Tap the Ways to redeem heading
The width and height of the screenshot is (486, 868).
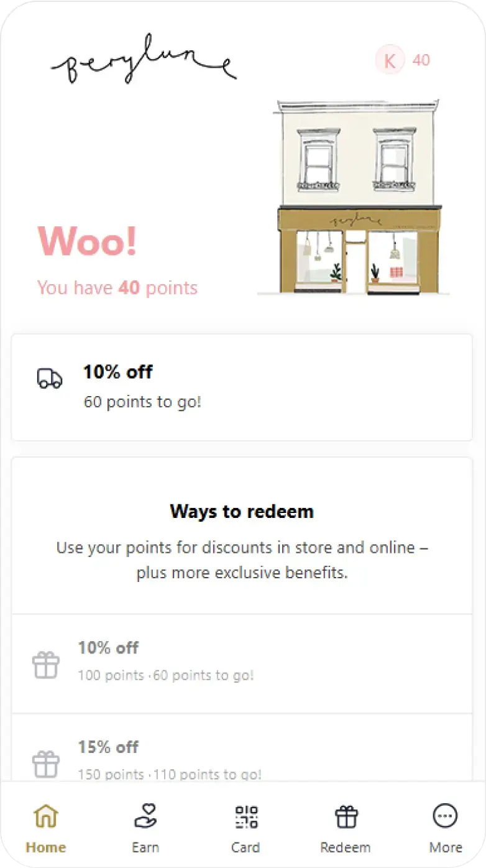(242, 512)
